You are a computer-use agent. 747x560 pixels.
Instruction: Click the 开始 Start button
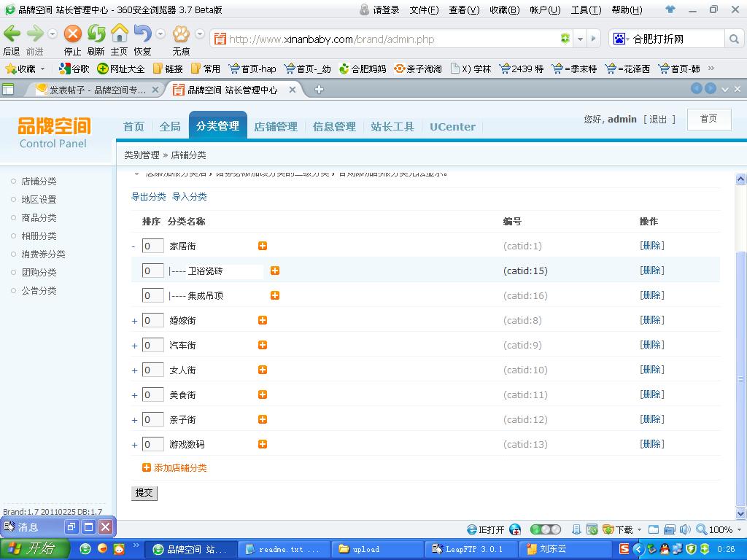point(34,548)
